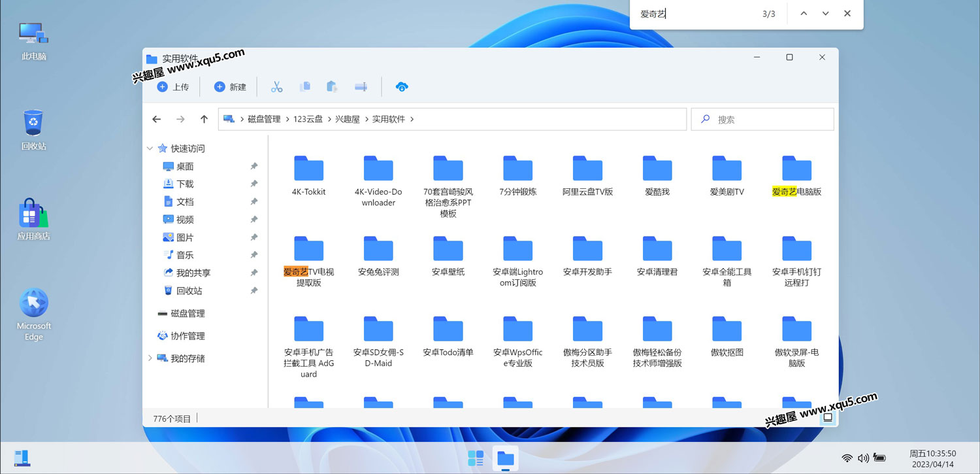Viewport: 980px width, 474px height.
Task: Jump to next find match
Action: coord(825,14)
